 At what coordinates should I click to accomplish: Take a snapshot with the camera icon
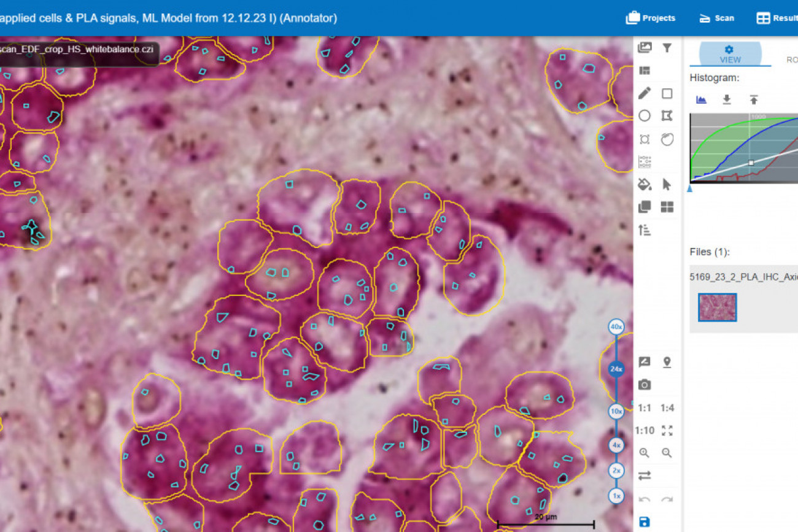pos(644,385)
